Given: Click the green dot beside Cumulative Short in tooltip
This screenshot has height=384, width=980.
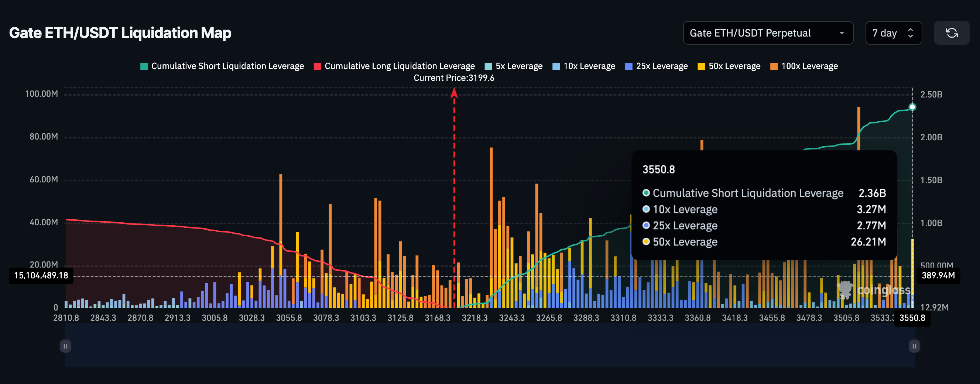Looking at the screenshot, I should click(x=645, y=193).
